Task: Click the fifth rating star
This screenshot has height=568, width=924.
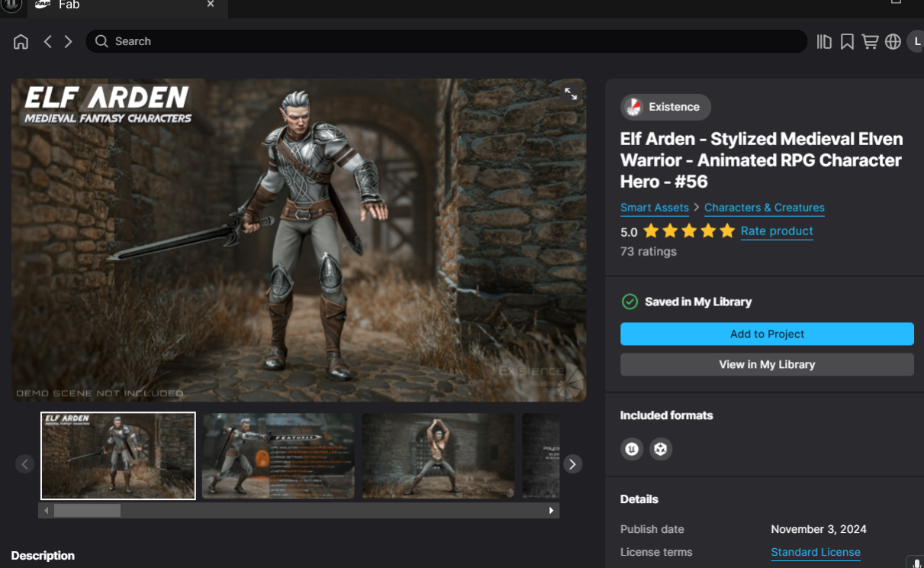Action: (727, 231)
